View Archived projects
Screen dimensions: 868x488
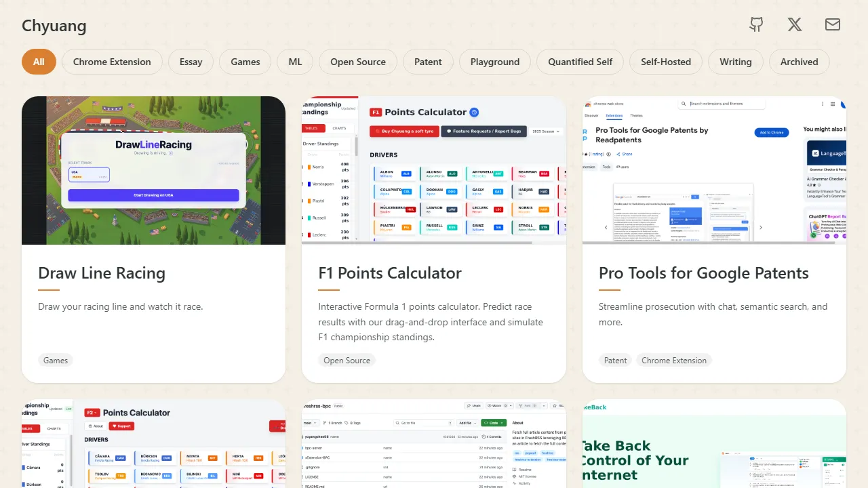(799, 62)
